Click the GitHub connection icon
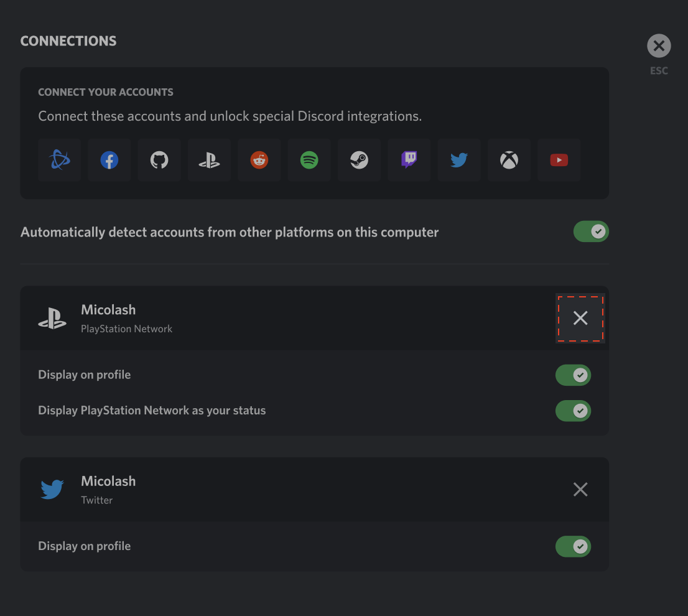Screen dimensions: 688x616 click(159, 161)
